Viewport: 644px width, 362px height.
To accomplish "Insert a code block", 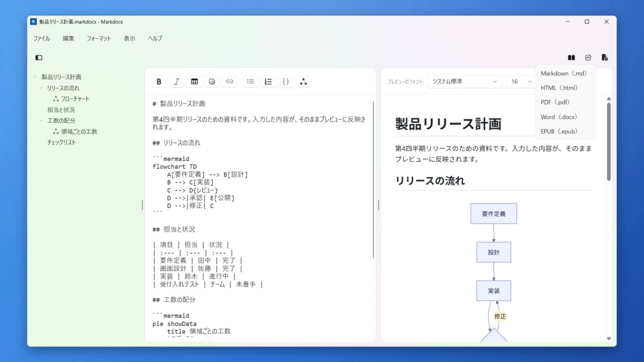I will pos(286,82).
